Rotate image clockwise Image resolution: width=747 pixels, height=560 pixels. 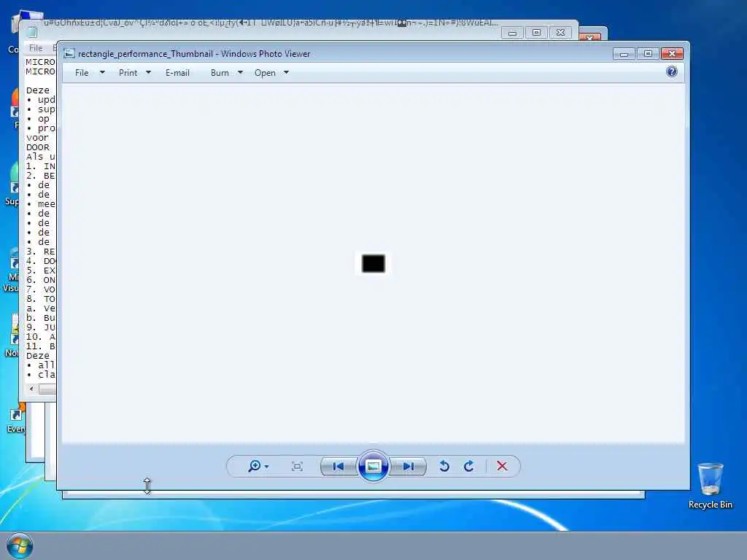pos(469,466)
